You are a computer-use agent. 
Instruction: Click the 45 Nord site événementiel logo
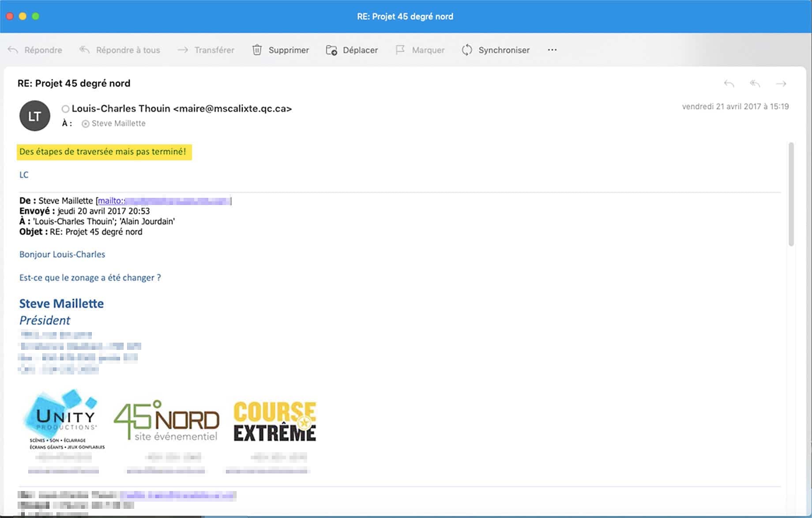[166, 420]
